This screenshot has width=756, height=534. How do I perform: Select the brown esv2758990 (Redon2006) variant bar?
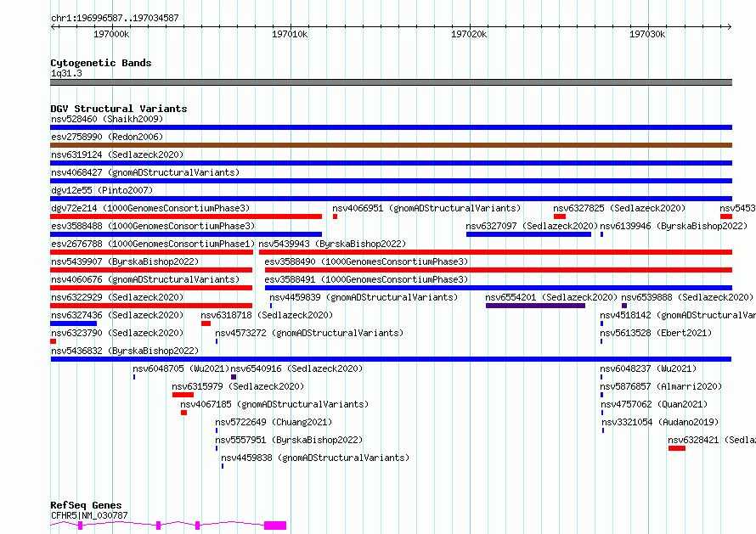(x=391, y=145)
